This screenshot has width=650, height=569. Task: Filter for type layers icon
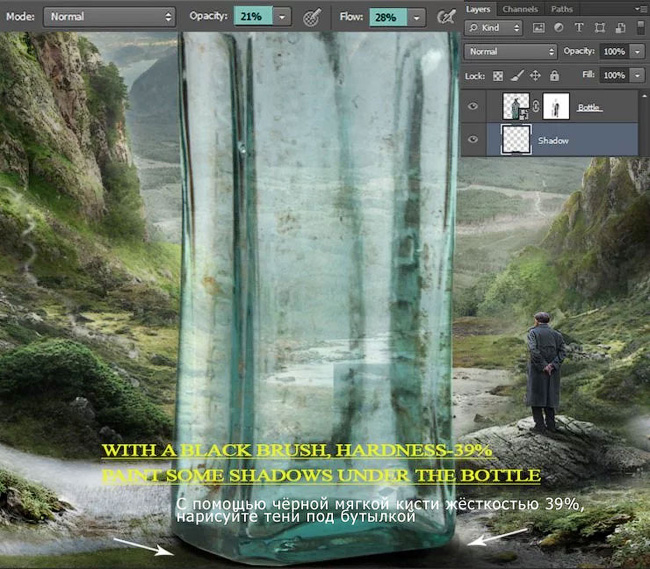[579, 28]
